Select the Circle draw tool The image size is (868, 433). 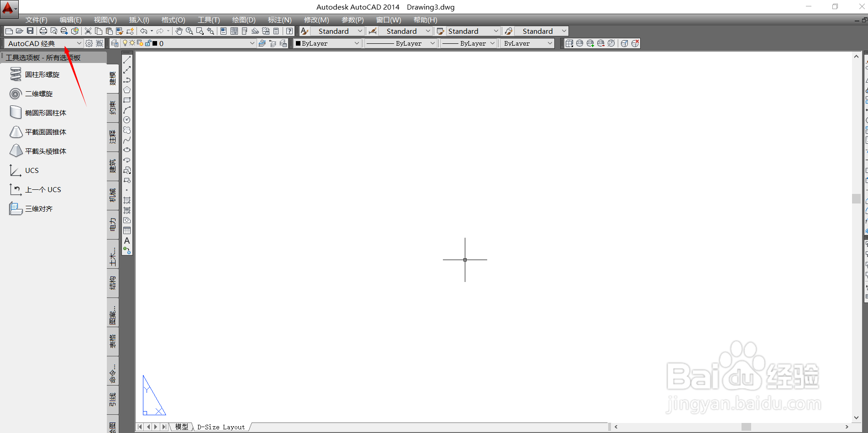tap(127, 120)
